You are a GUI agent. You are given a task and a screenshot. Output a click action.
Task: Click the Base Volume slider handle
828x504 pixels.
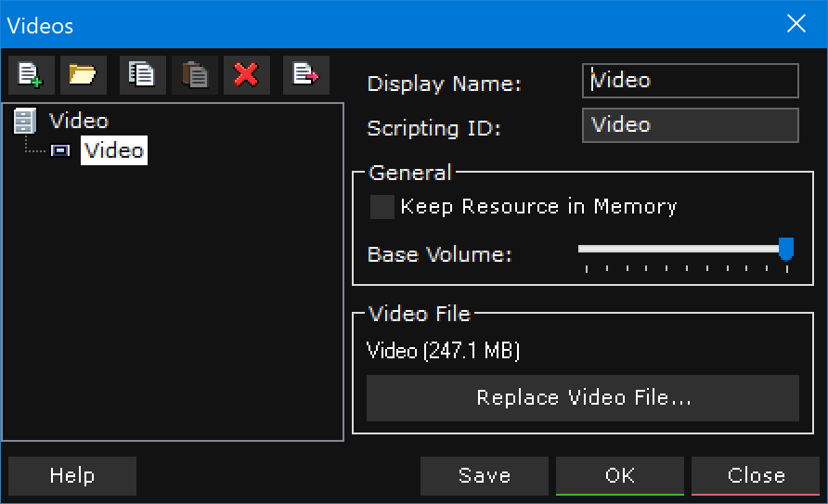coord(786,249)
